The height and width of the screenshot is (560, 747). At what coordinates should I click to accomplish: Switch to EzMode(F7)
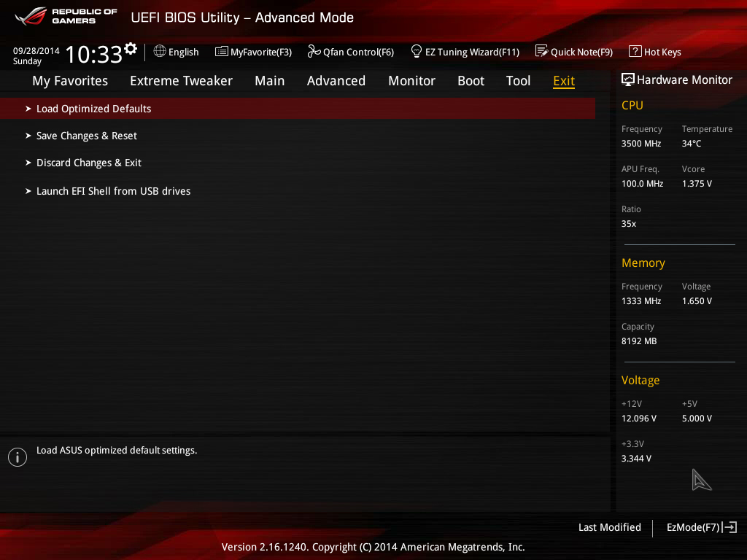(x=702, y=527)
